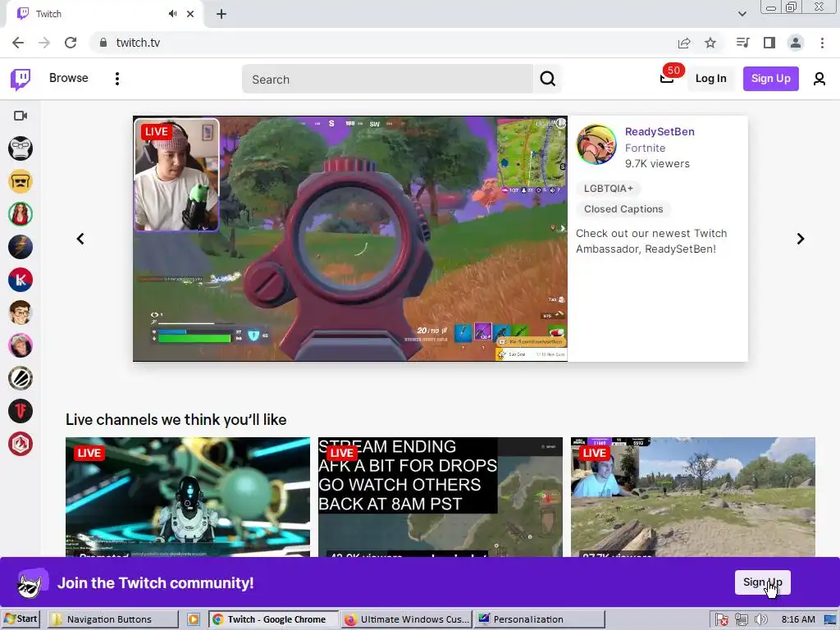Focus the Twitch Search field
The width and height of the screenshot is (840, 630).
coord(387,80)
